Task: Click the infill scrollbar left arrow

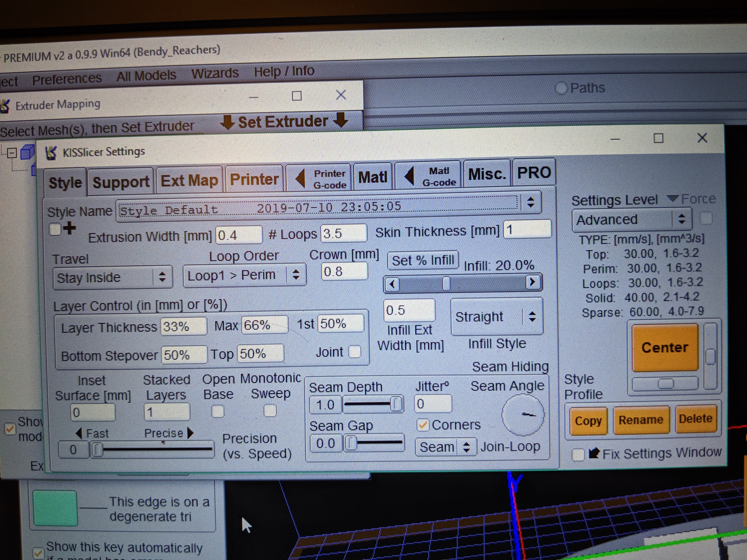Action: pyautogui.click(x=392, y=284)
